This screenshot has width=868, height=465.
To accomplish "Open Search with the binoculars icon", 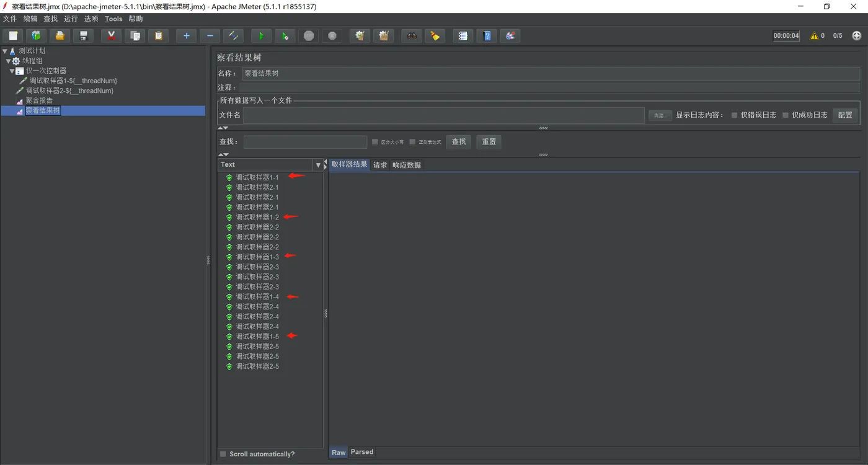I will pyautogui.click(x=411, y=36).
